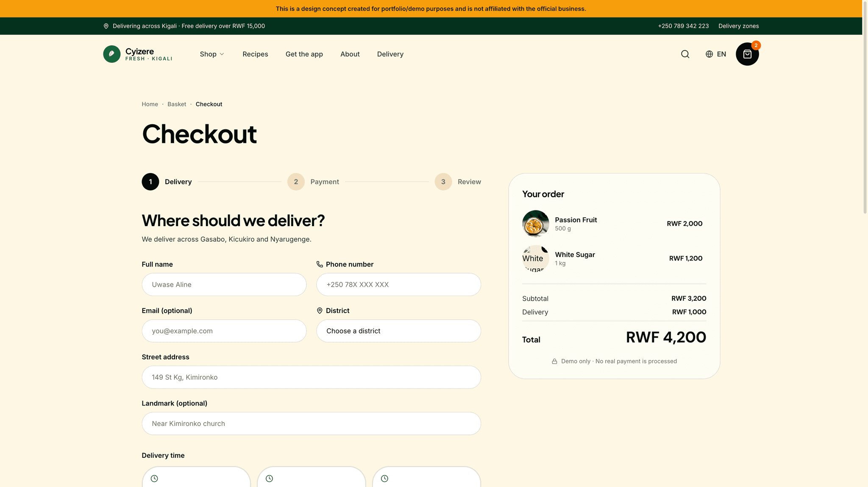Image resolution: width=868 pixels, height=487 pixels.
Task: Select step 3 Review in the stepper
Action: (x=458, y=182)
